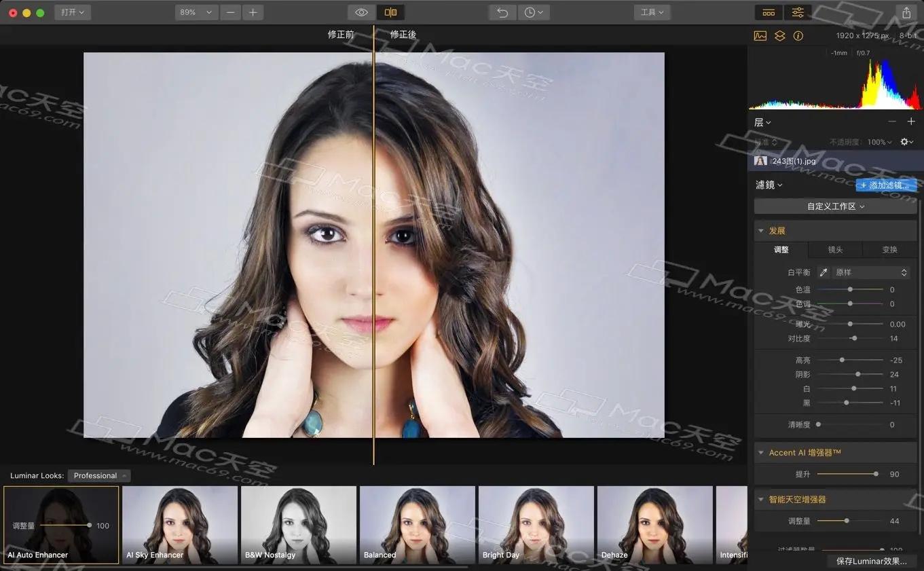The width and height of the screenshot is (924, 571).
Task: Toggle the quick preview eye icon
Action: [x=362, y=12]
